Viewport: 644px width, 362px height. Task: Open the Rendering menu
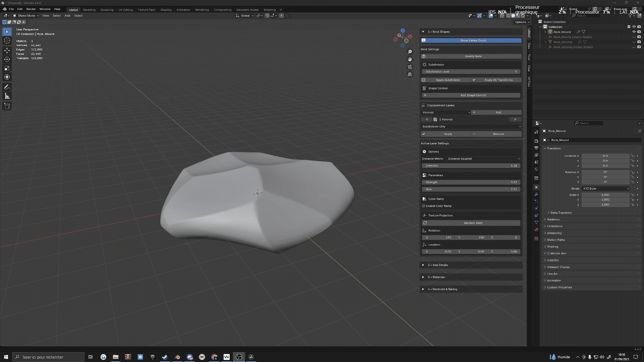(202, 10)
